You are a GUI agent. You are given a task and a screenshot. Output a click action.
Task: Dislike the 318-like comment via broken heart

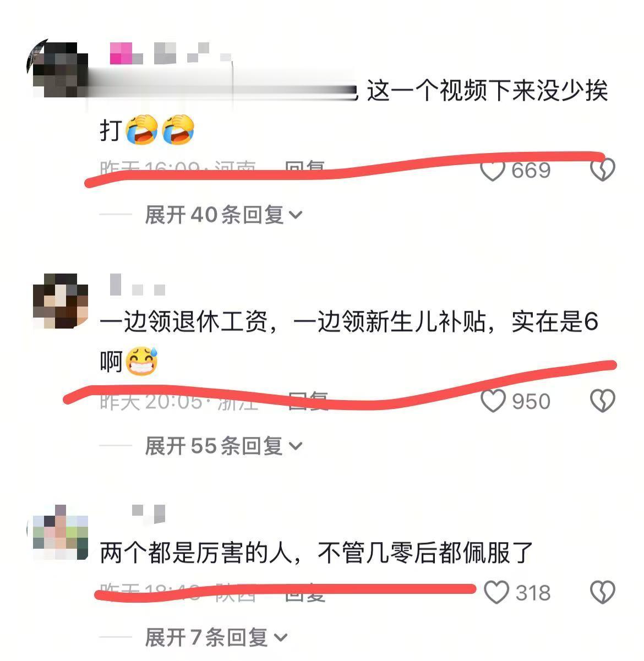(x=602, y=593)
